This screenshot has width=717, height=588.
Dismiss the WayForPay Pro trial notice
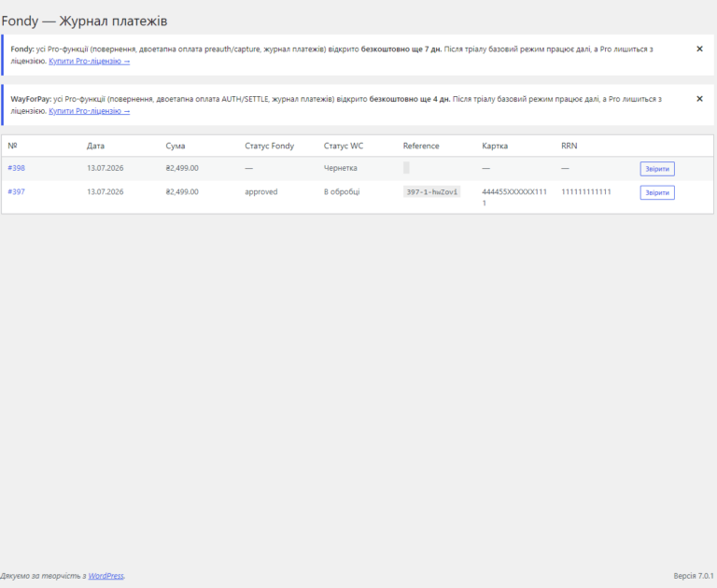[x=699, y=99]
